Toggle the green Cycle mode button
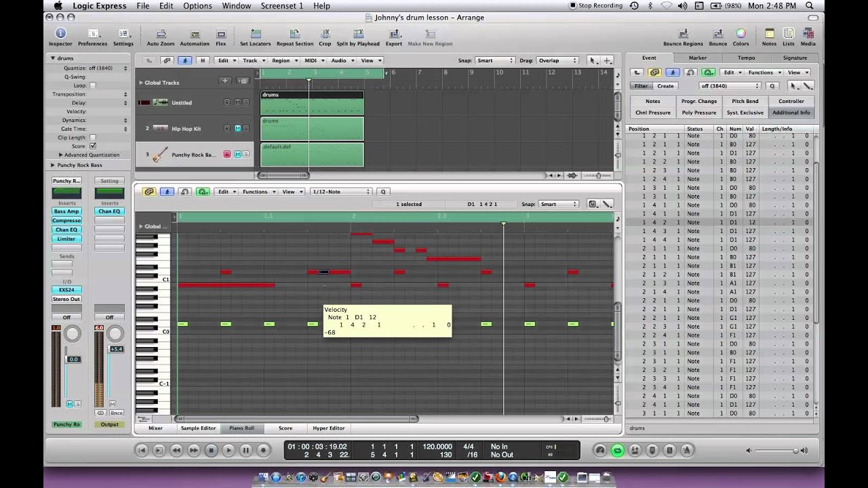Viewport: 868px width, 488px height. click(x=617, y=449)
